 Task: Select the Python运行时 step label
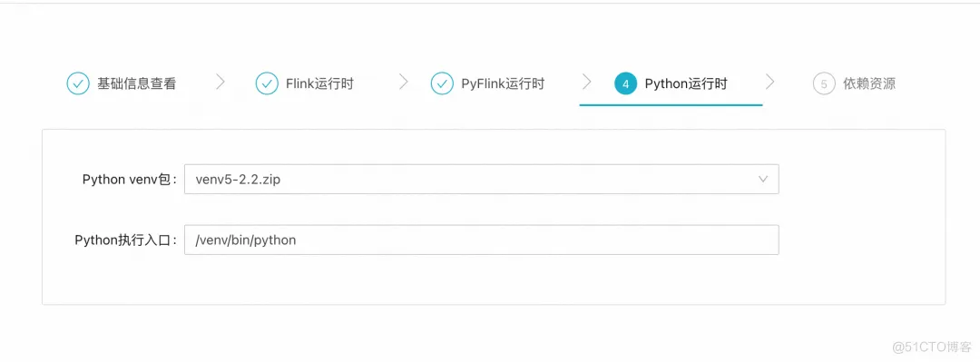pyautogui.click(x=686, y=83)
